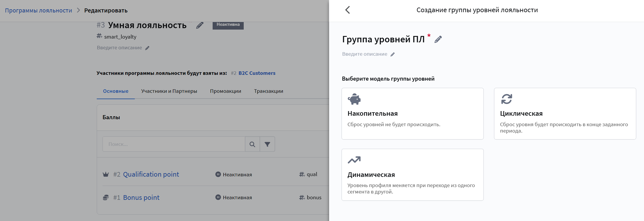Click the piggy bank icon of Накопительная

point(354,99)
